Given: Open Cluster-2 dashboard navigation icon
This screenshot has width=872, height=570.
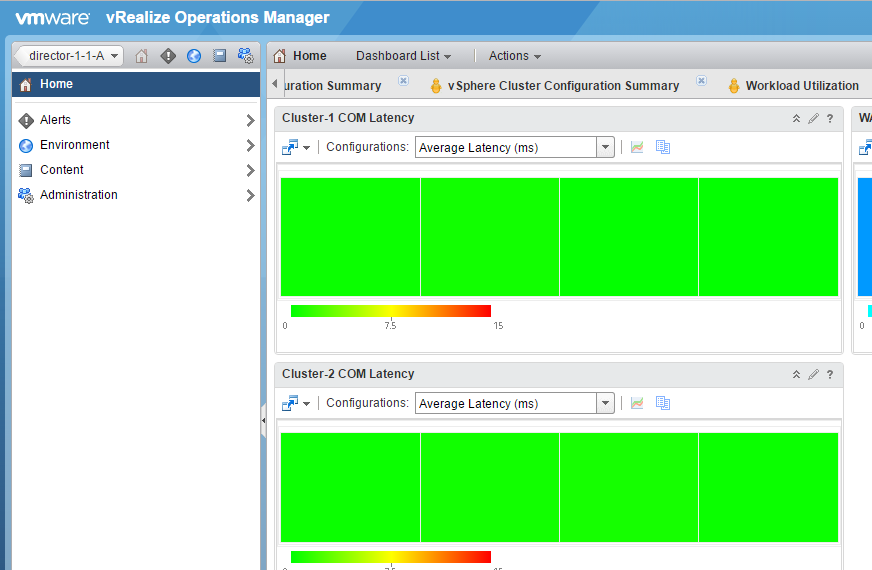Looking at the screenshot, I should point(290,403).
